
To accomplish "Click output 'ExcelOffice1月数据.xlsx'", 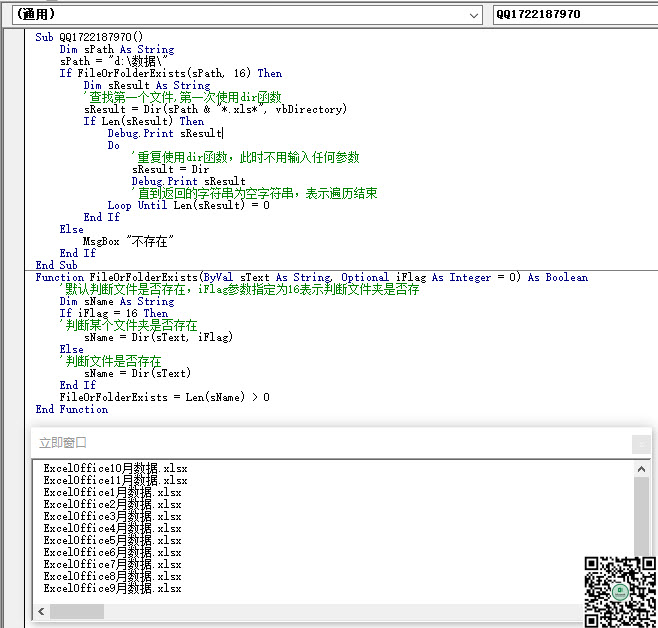I will tap(112, 492).
